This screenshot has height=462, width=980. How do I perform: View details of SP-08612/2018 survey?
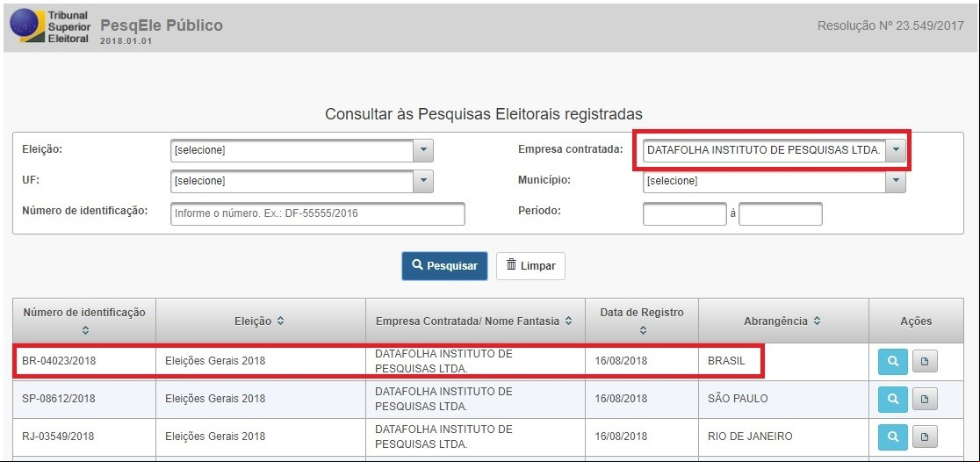click(892, 400)
